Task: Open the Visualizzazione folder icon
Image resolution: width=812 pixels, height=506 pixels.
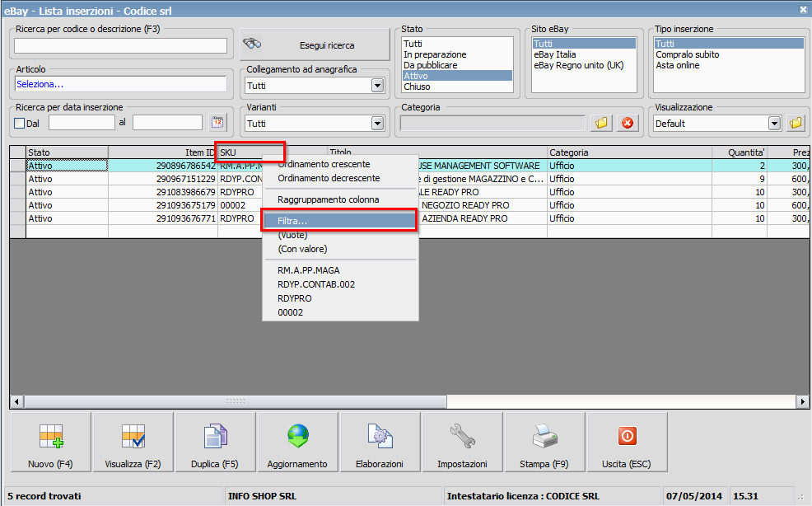Action: coord(796,123)
